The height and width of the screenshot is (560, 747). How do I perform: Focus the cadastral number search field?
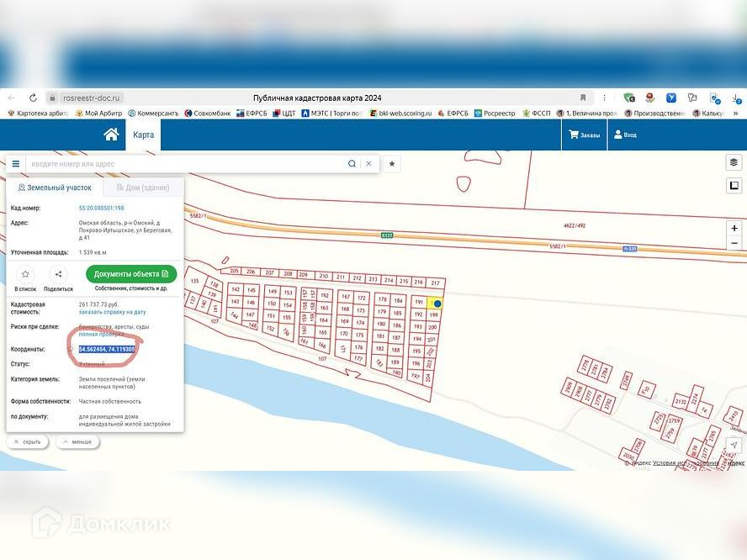click(x=186, y=164)
